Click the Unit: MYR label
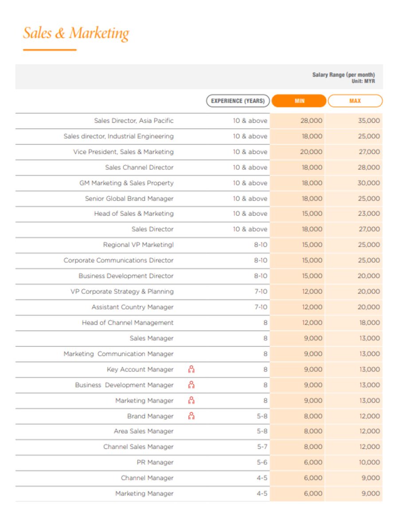Screen dimensions: 399x532 [x=363, y=81]
